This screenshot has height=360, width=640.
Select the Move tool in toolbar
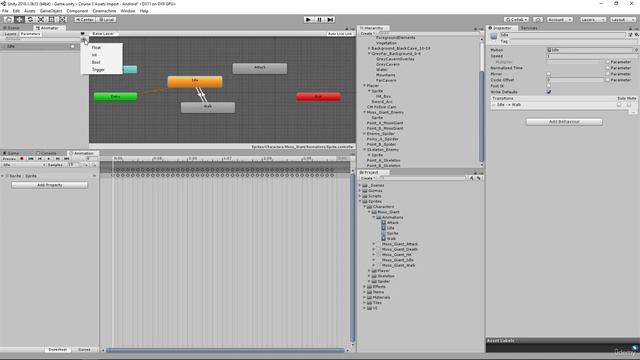(19, 19)
